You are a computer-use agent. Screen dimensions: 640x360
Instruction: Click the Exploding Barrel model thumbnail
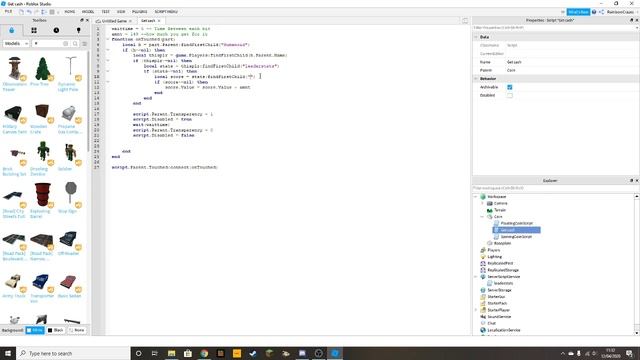point(42,195)
